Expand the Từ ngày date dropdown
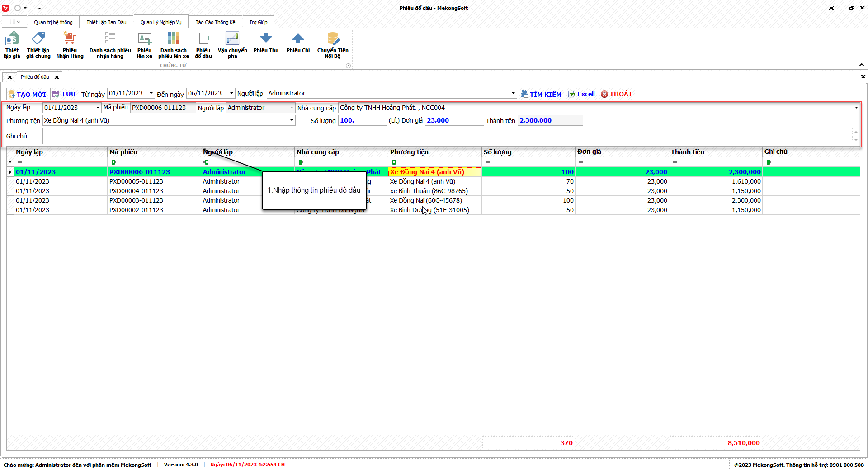This screenshot has height=470, width=868. (x=151, y=93)
